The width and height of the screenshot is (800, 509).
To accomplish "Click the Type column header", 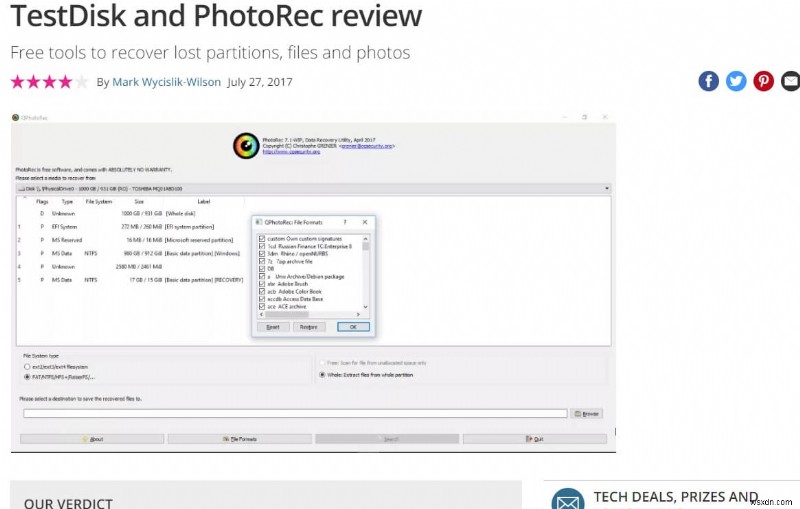I will tap(67, 202).
